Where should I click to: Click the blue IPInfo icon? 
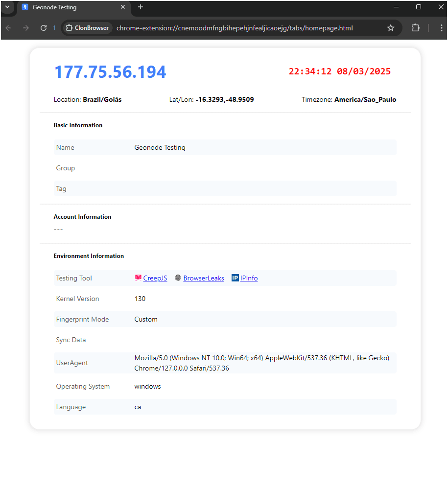tap(236, 278)
